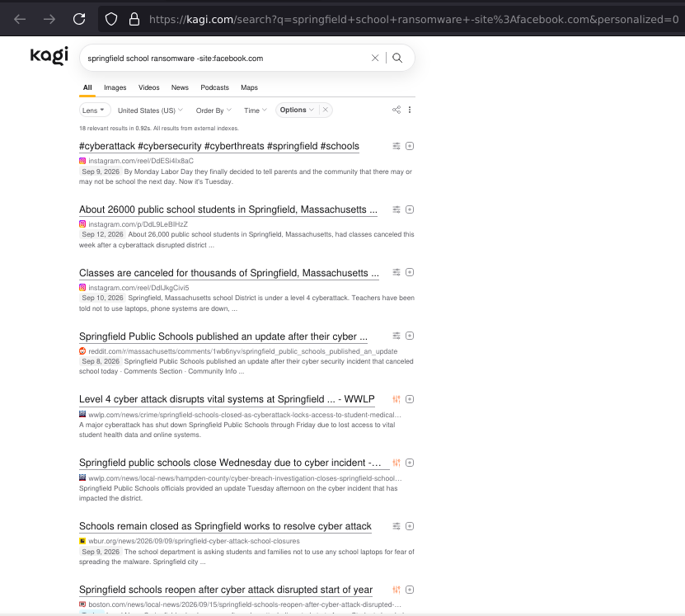Clear the search box with the X icon

[x=375, y=58]
